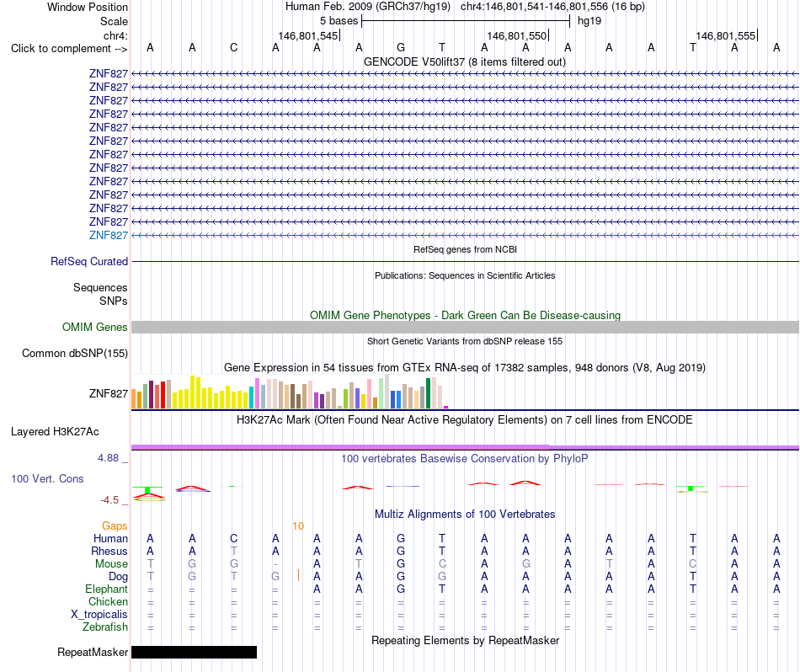800x672 pixels.
Task: Click the G base in the reference sequence row
Action: pyautogui.click(x=401, y=48)
